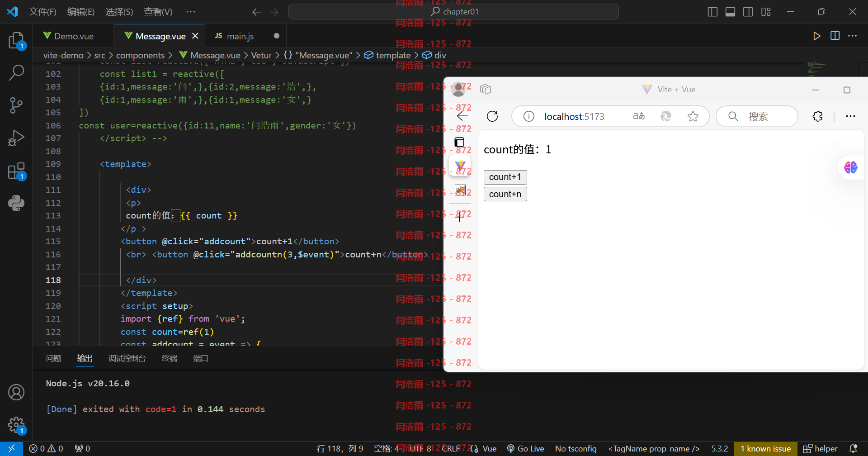Click the count+1 button in browser
Screen dimensions: 868x456
505,177
